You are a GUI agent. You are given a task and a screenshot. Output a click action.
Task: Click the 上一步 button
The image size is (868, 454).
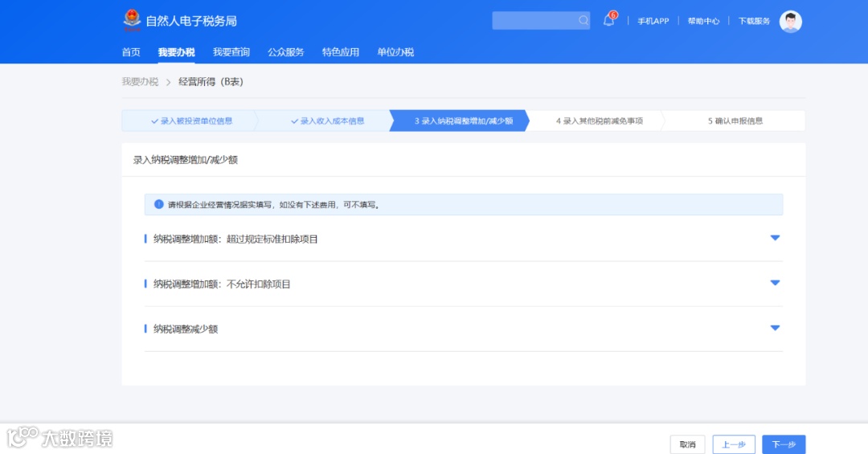(x=734, y=444)
